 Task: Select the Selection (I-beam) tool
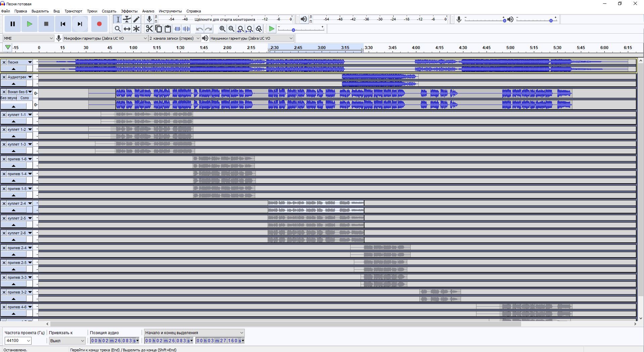pos(118,19)
